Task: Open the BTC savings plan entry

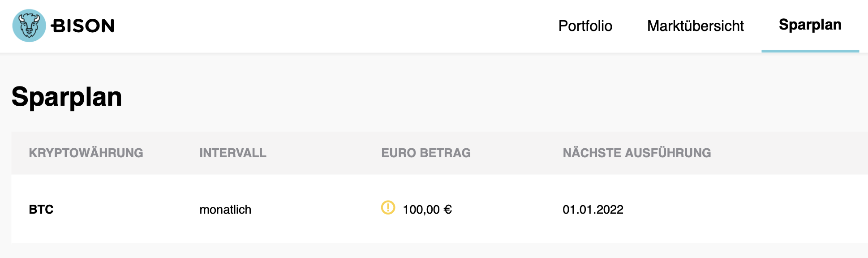Action: 41,210
